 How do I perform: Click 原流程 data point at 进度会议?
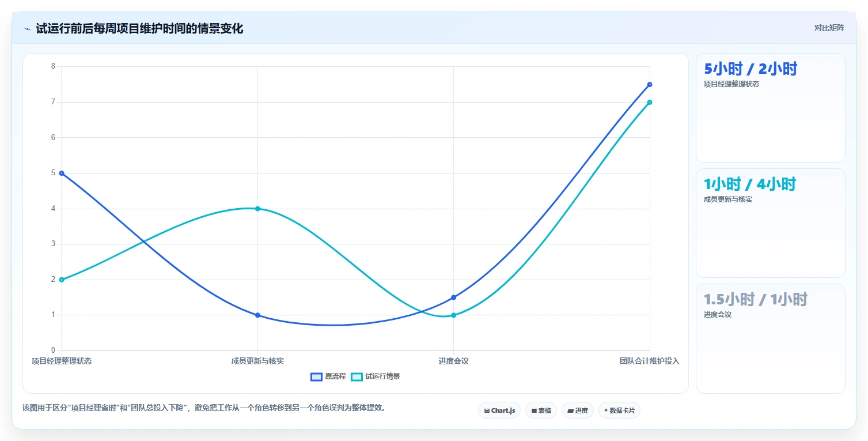[454, 297]
